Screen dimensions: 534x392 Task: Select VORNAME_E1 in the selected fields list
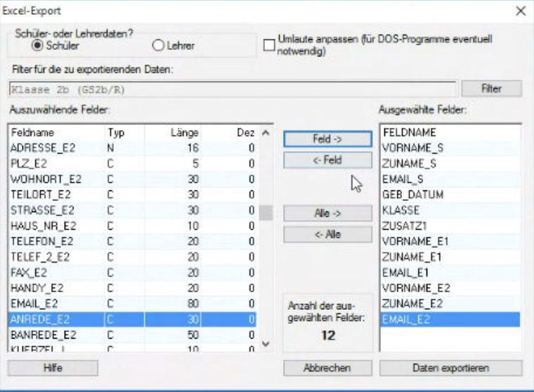point(450,242)
